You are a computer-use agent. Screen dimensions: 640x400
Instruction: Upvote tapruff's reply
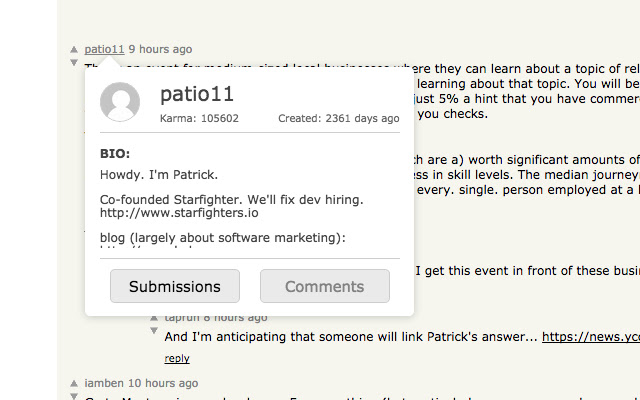click(x=154, y=317)
